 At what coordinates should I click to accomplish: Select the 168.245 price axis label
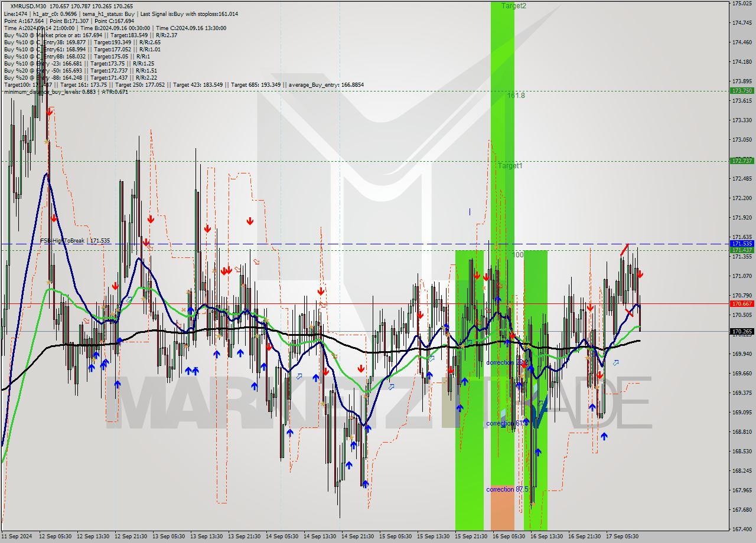pyautogui.click(x=741, y=470)
